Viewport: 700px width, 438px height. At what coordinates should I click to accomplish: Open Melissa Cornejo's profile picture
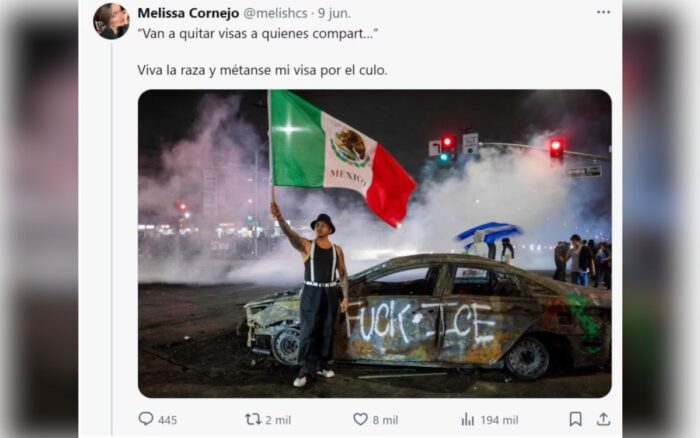[x=111, y=21]
